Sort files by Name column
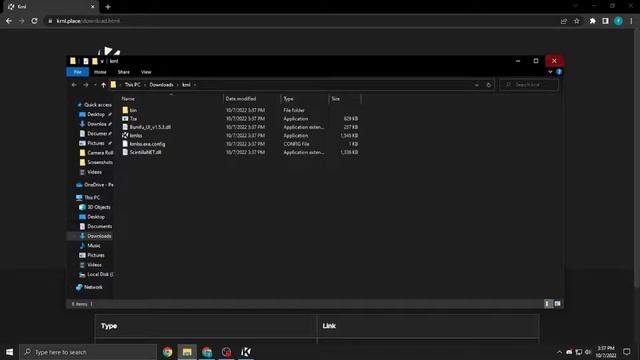 click(x=171, y=99)
